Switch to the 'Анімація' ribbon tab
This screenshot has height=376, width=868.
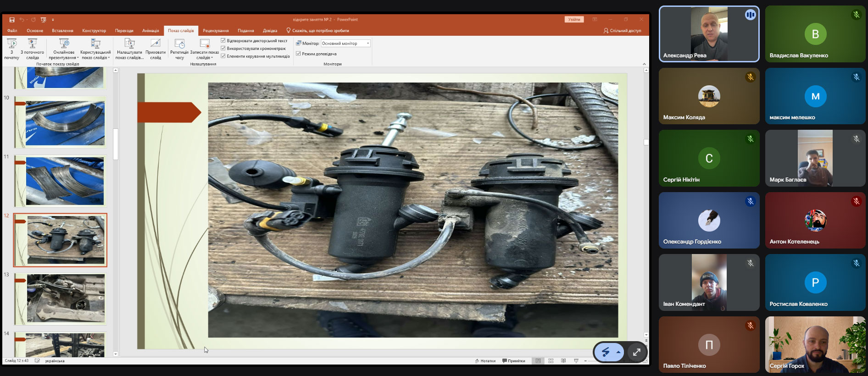click(150, 31)
